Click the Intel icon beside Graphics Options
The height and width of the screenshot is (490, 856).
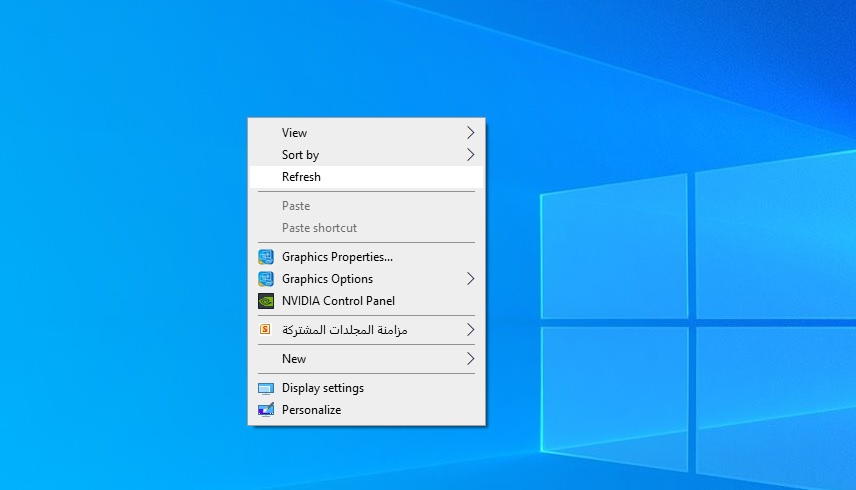click(x=266, y=279)
